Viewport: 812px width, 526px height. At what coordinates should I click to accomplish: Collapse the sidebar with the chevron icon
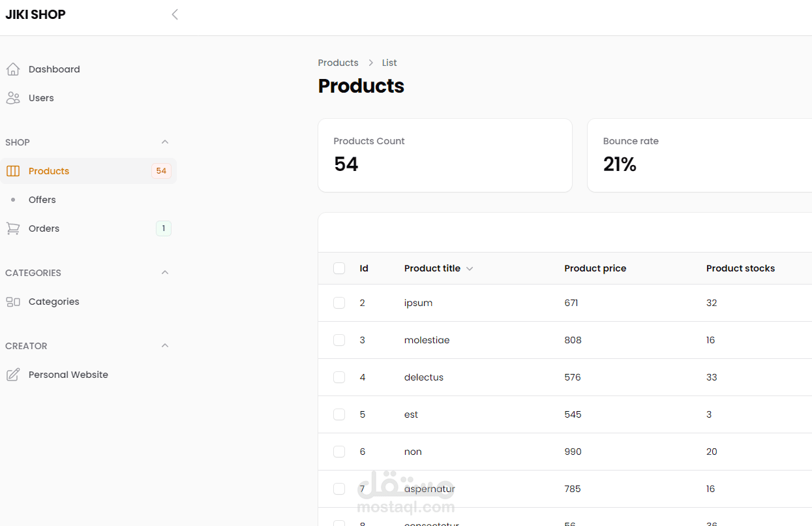coord(175,14)
